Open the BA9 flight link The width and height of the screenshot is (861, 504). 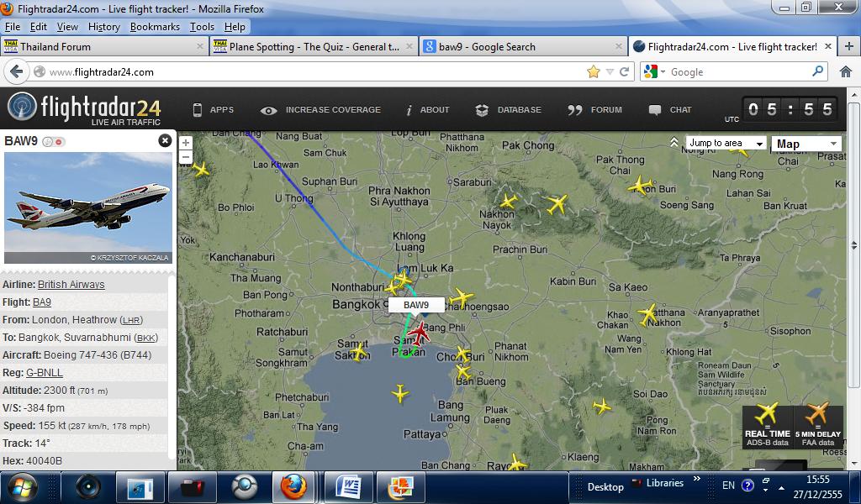42,302
